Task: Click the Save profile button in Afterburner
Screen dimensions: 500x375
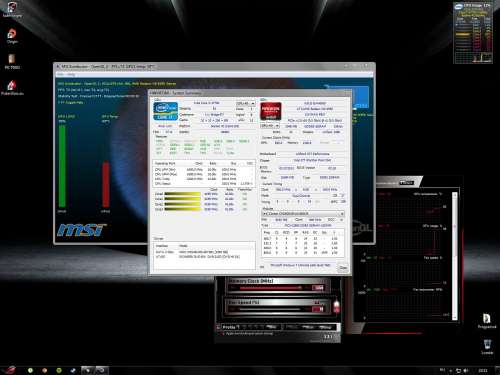Action: tap(272, 327)
